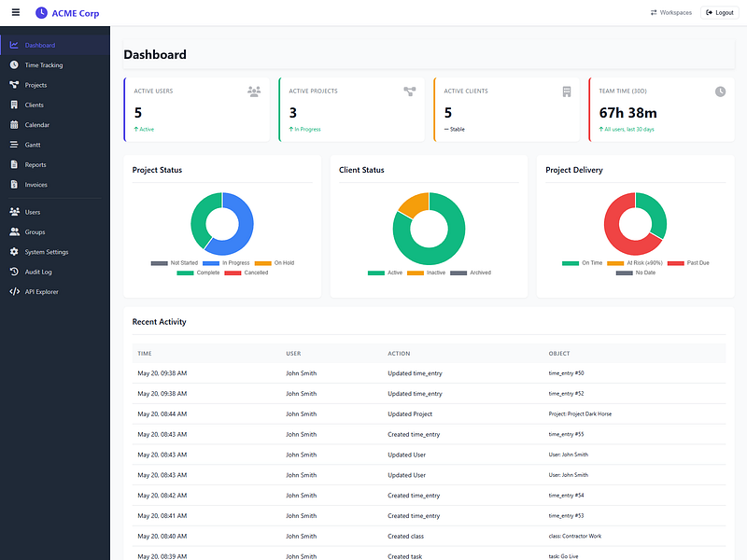The image size is (747, 560).
Task: Open the Workspaces switcher
Action: click(x=671, y=13)
